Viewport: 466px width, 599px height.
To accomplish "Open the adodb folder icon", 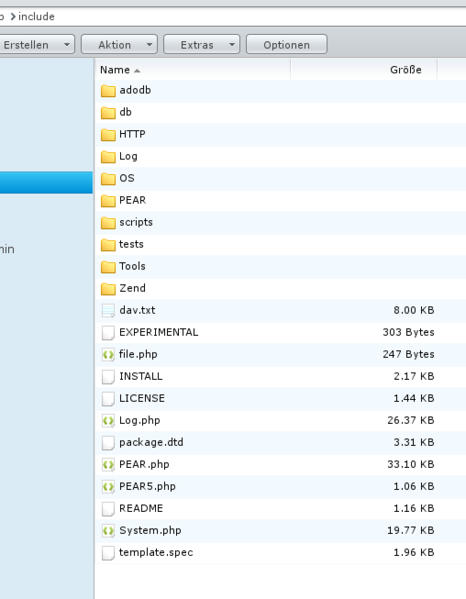I will [x=108, y=91].
